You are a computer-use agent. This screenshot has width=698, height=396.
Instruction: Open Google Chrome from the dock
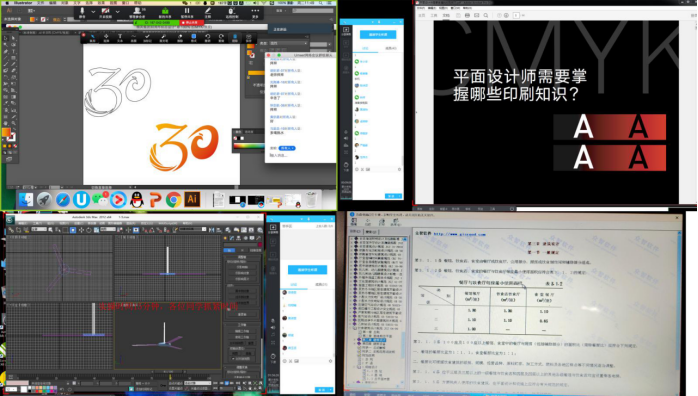[174, 200]
